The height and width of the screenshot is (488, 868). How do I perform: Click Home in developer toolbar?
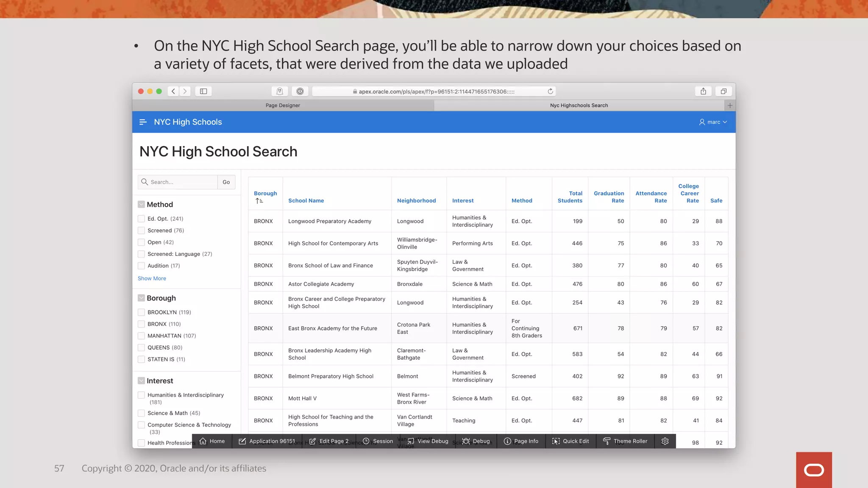[x=212, y=441]
